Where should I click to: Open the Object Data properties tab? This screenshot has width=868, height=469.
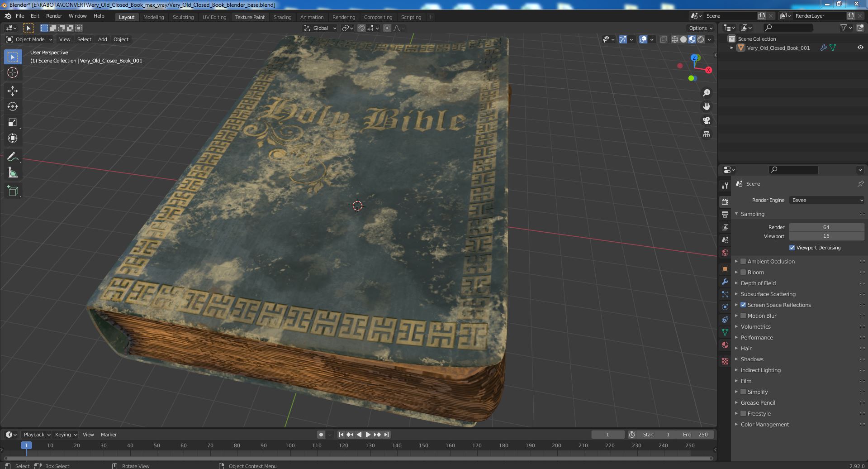725,332
